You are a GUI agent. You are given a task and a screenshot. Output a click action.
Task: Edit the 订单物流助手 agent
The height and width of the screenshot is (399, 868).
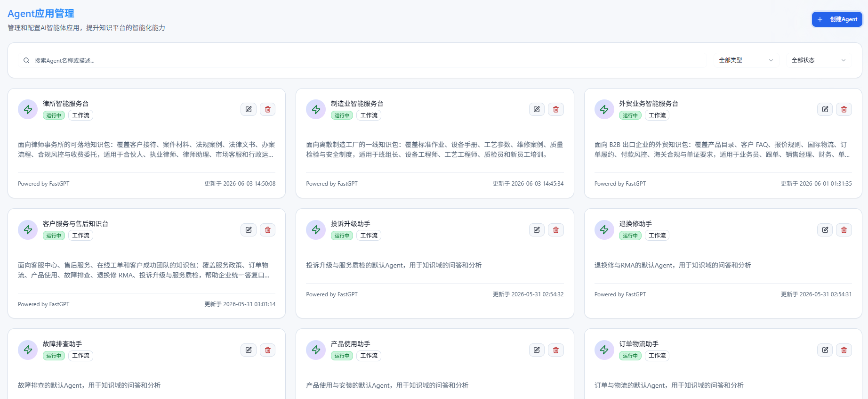pos(825,350)
